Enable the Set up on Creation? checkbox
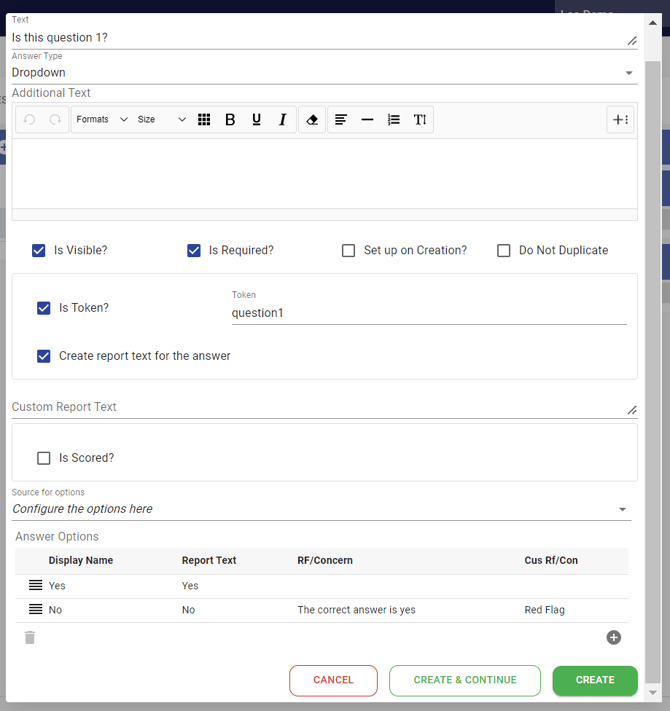The width and height of the screenshot is (670, 711). pyautogui.click(x=349, y=251)
